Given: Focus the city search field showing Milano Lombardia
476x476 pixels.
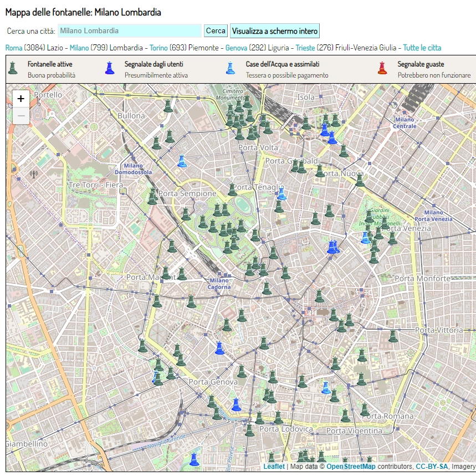Looking at the screenshot, I should (130, 30).
